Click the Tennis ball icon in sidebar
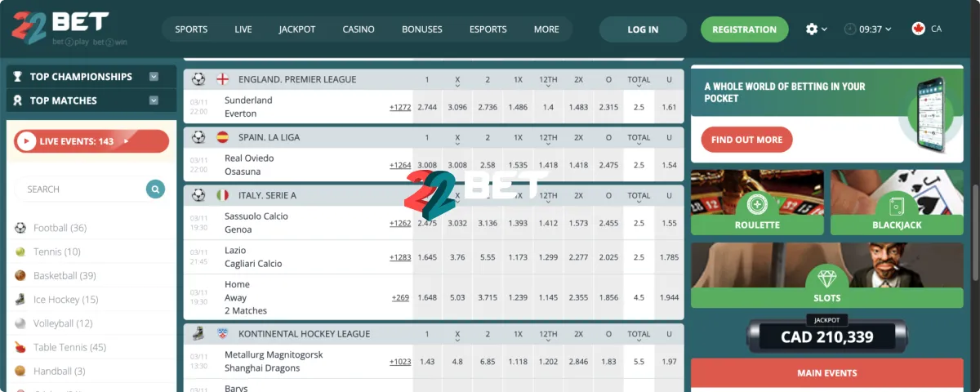980x392 pixels. pos(20,252)
